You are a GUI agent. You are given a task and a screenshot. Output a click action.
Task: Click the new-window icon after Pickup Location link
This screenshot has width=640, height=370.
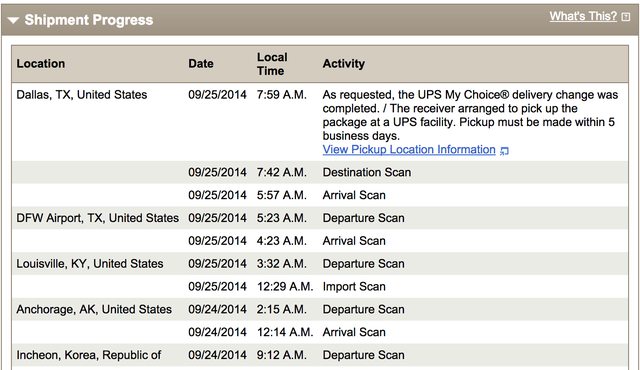click(504, 151)
